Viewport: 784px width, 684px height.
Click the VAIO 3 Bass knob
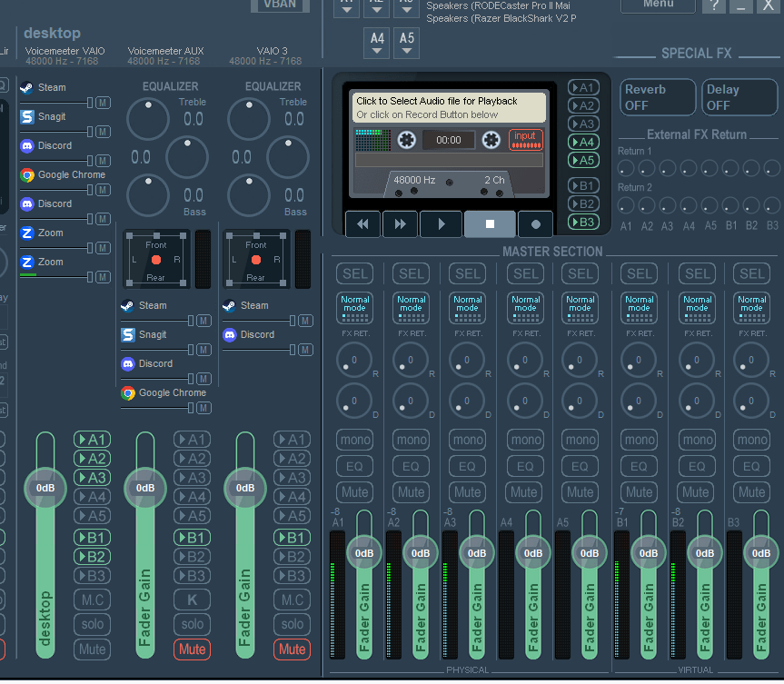click(249, 195)
